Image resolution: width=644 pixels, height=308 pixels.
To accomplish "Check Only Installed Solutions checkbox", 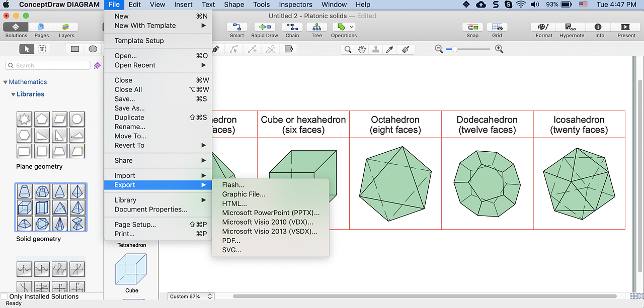I will (4, 296).
